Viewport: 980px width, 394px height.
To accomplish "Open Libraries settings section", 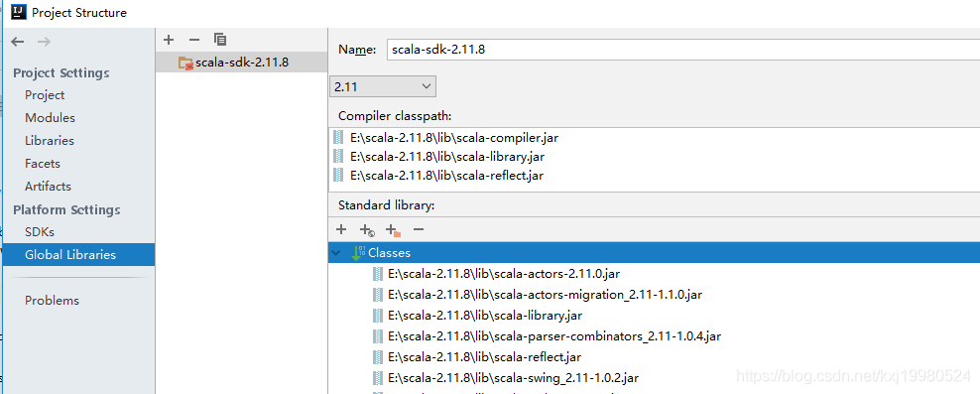I will pos(50,141).
